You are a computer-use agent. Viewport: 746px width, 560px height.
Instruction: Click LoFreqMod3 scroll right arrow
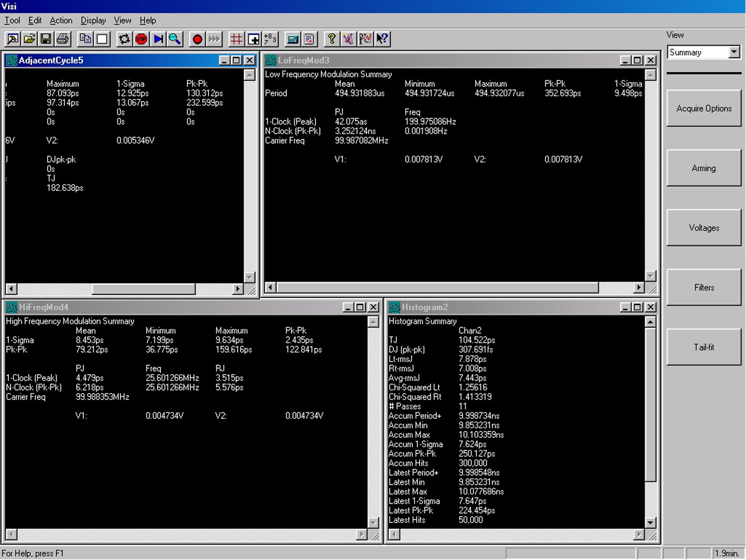(x=638, y=288)
